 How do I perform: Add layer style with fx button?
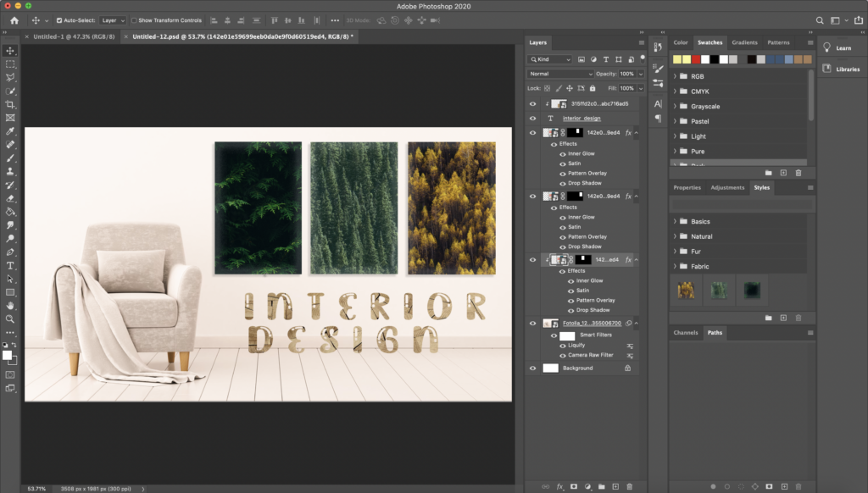pyautogui.click(x=559, y=486)
